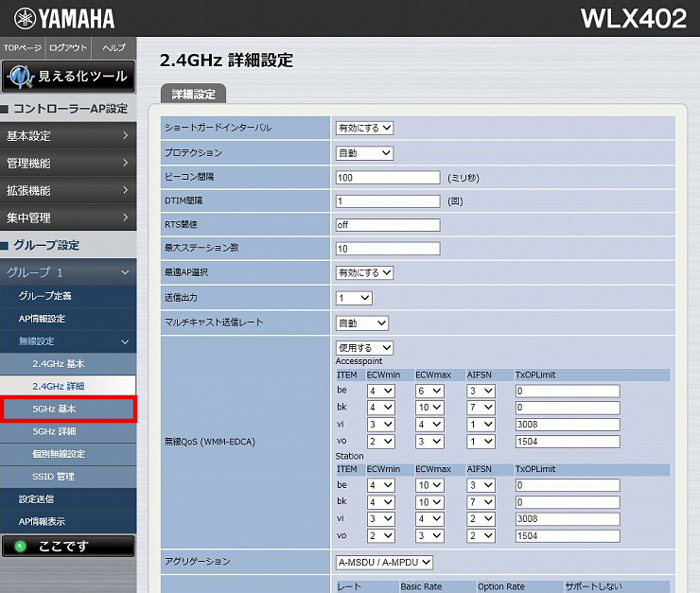
Task: Open アグリゲーション A-MSDU / A-MPDU dropdown
Action: point(384,562)
